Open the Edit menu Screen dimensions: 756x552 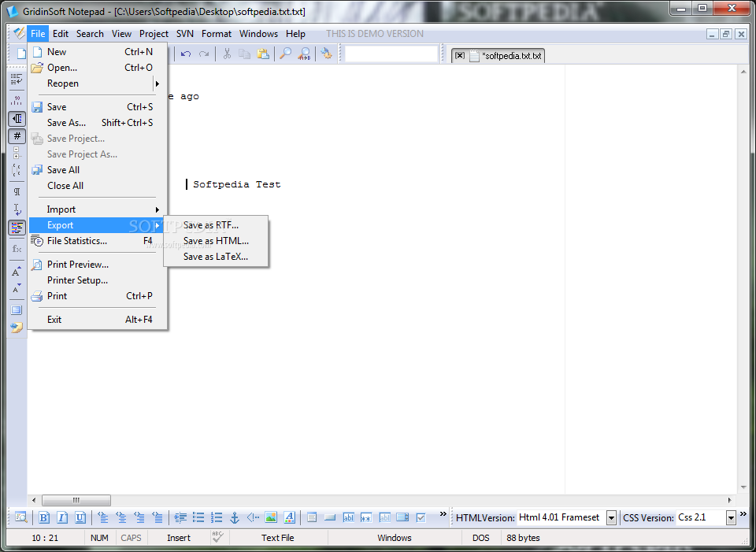61,34
